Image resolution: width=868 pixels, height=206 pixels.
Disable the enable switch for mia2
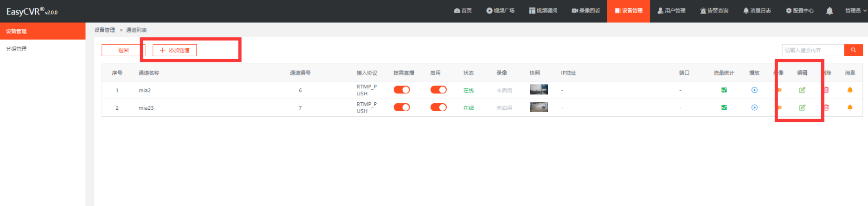438,90
